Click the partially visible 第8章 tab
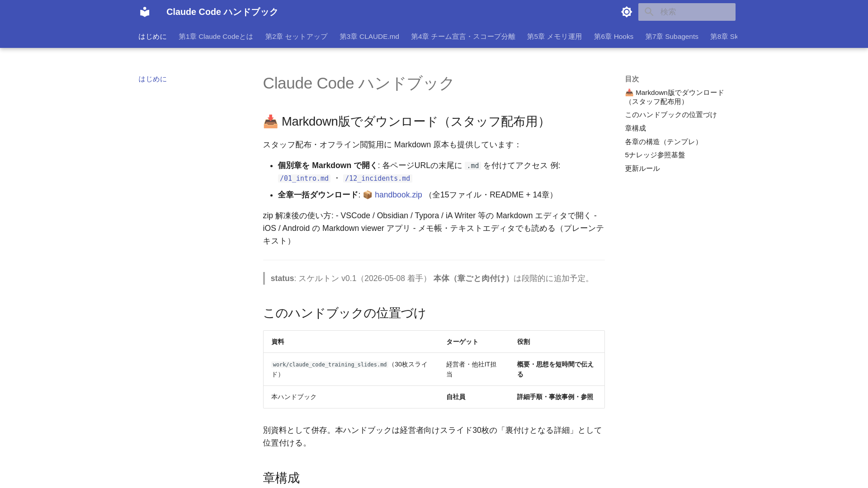Image resolution: width=868 pixels, height=488 pixels. click(723, 37)
